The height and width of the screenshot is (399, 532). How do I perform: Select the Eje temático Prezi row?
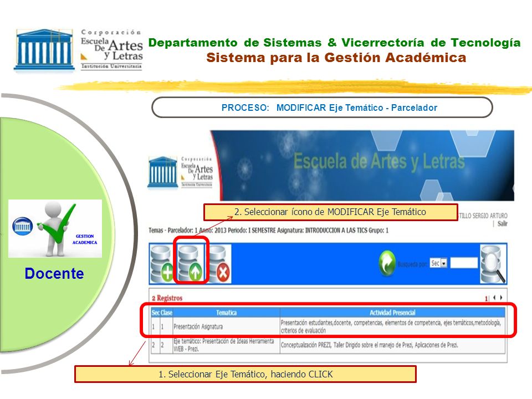[x=328, y=345]
